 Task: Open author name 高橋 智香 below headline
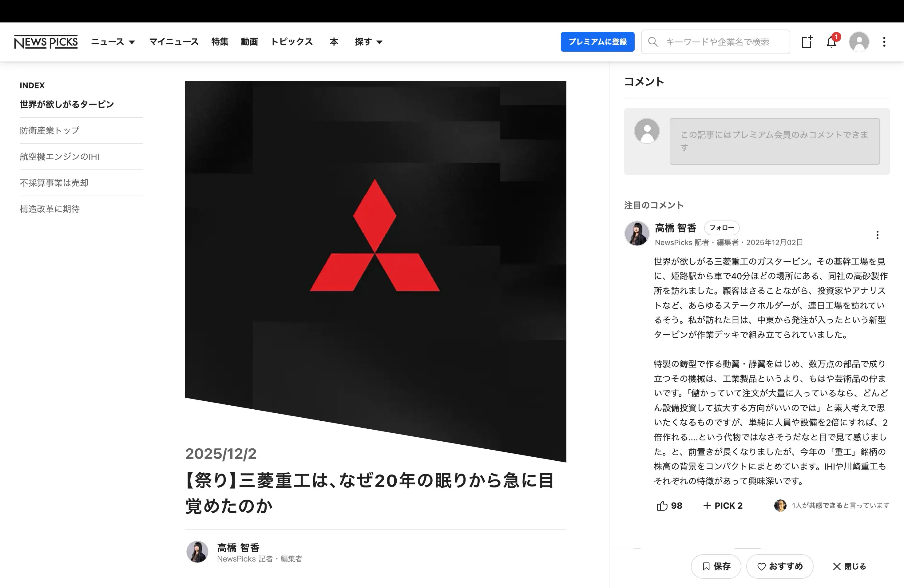[x=238, y=547]
